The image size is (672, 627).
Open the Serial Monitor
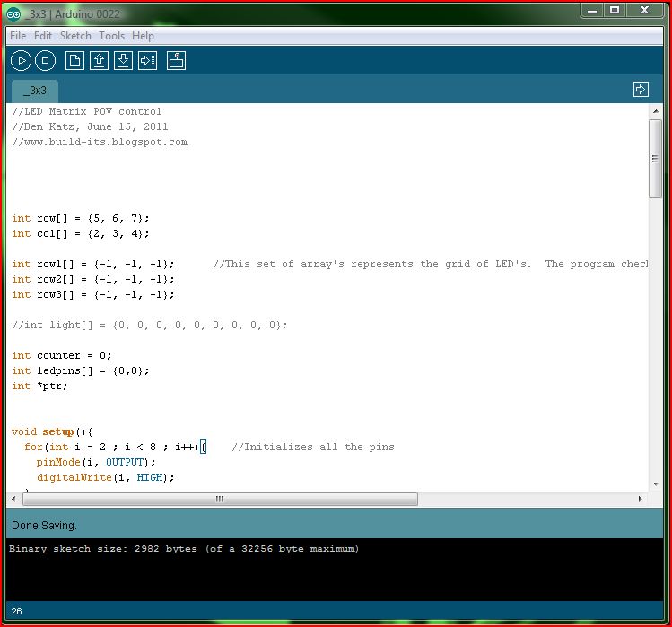pyautogui.click(x=176, y=60)
